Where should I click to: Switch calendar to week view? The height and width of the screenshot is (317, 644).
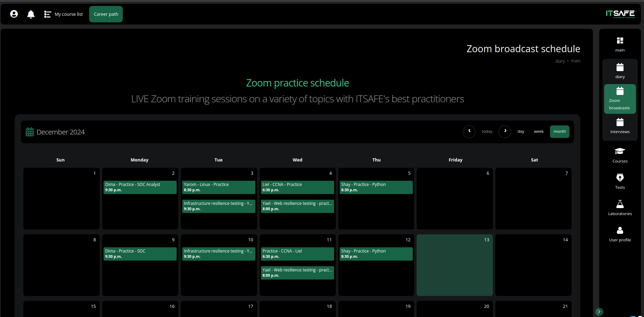coord(539,132)
